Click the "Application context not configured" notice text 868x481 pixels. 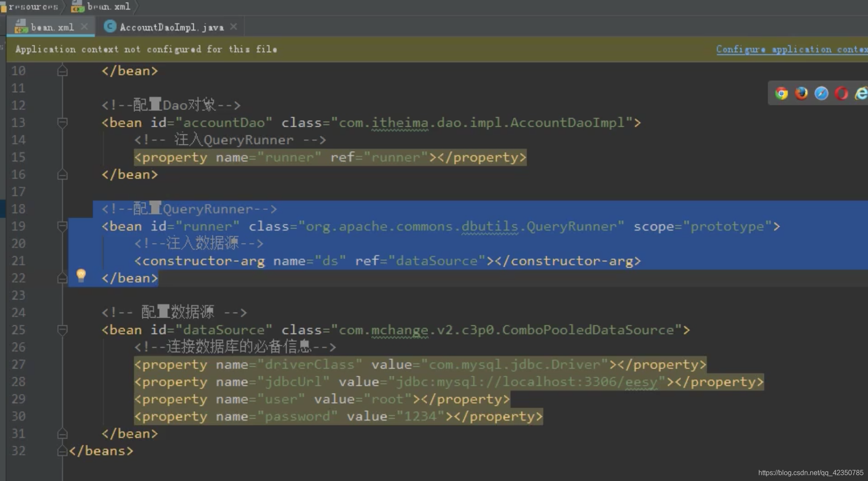point(146,50)
